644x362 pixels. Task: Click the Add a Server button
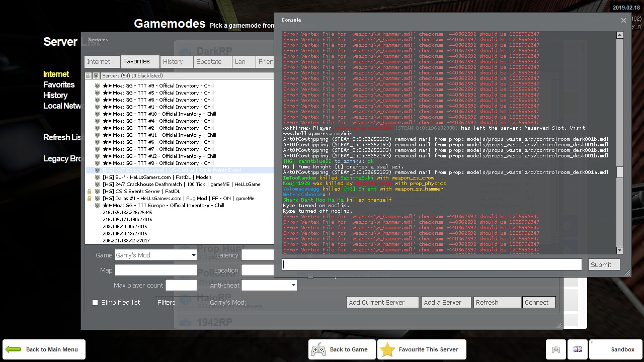coord(446,302)
